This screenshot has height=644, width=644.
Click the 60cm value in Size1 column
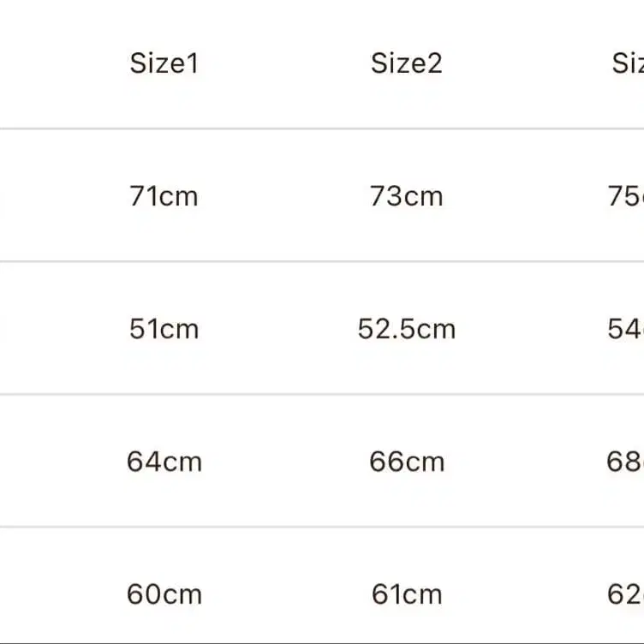(164, 594)
